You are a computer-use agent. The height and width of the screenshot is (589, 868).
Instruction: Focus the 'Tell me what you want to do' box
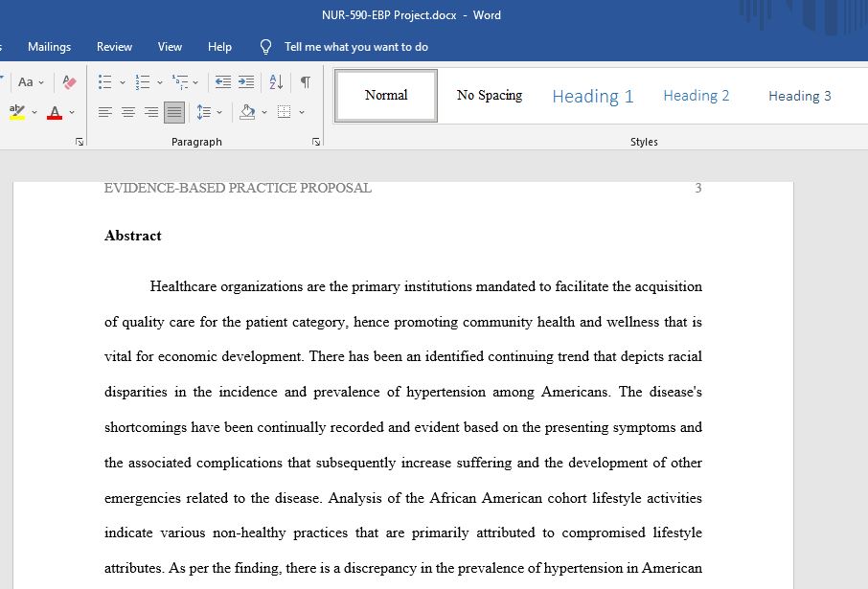point(356,47)
